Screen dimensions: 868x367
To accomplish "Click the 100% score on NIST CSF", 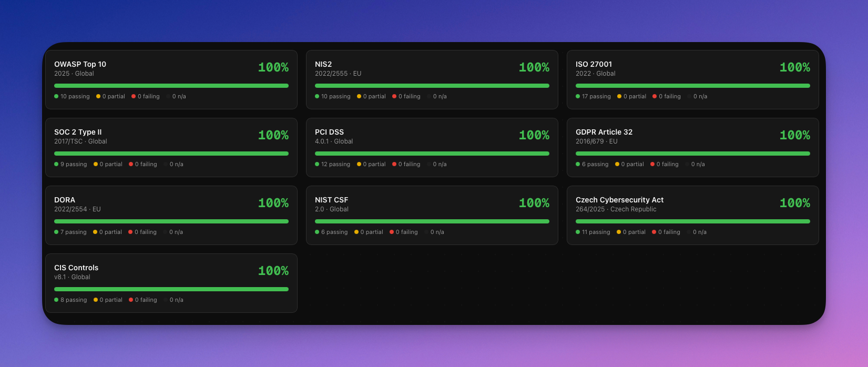I will [x=534, y=203].
